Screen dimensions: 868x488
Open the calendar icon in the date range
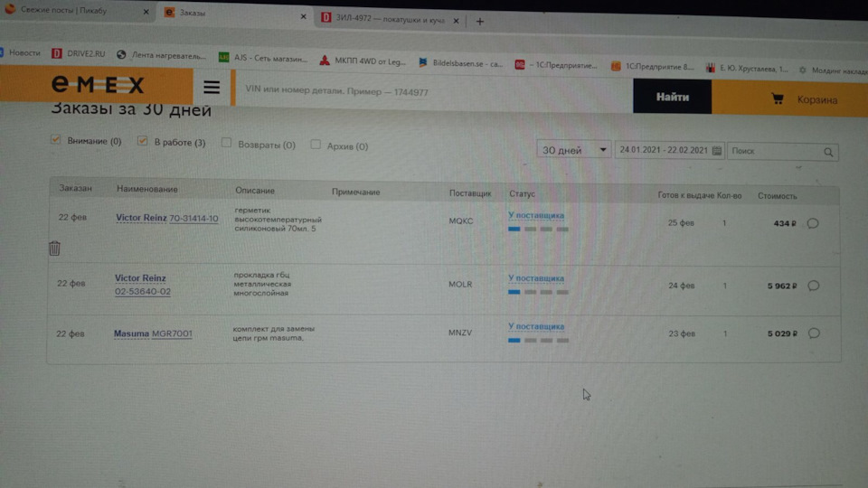pos(716,151)
